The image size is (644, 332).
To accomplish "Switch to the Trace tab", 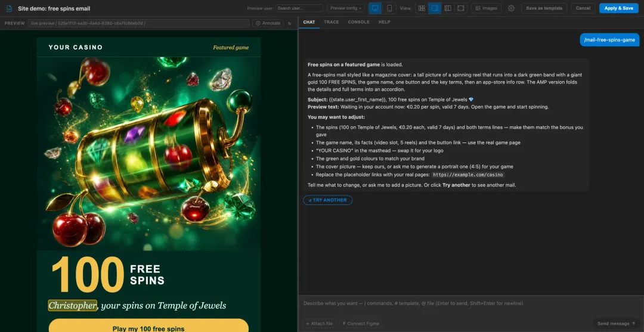I will click(331, 22).
